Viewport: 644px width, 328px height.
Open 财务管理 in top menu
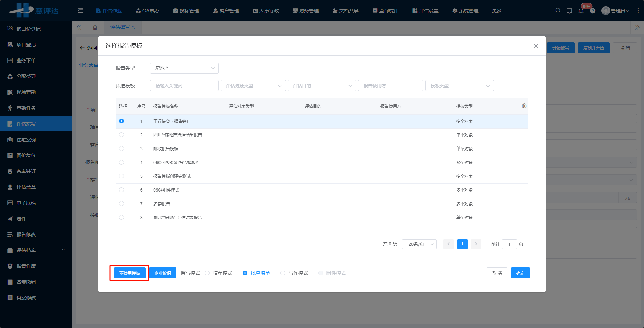click(305, 11)
